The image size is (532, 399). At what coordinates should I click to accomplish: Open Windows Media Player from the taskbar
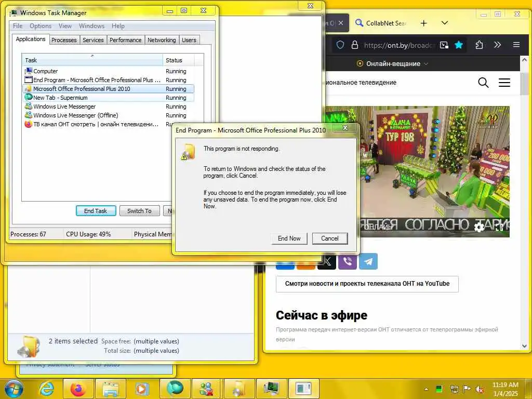click(142, 389)
